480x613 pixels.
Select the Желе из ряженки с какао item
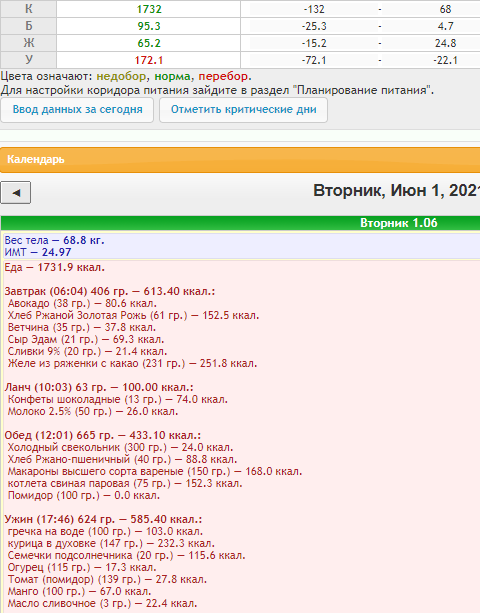(x=133, y=364)
